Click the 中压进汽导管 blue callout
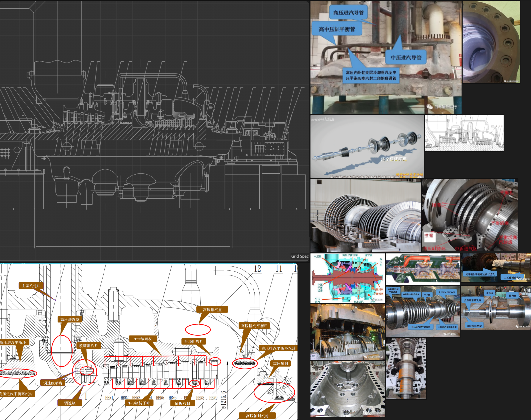 coord(406,58)
